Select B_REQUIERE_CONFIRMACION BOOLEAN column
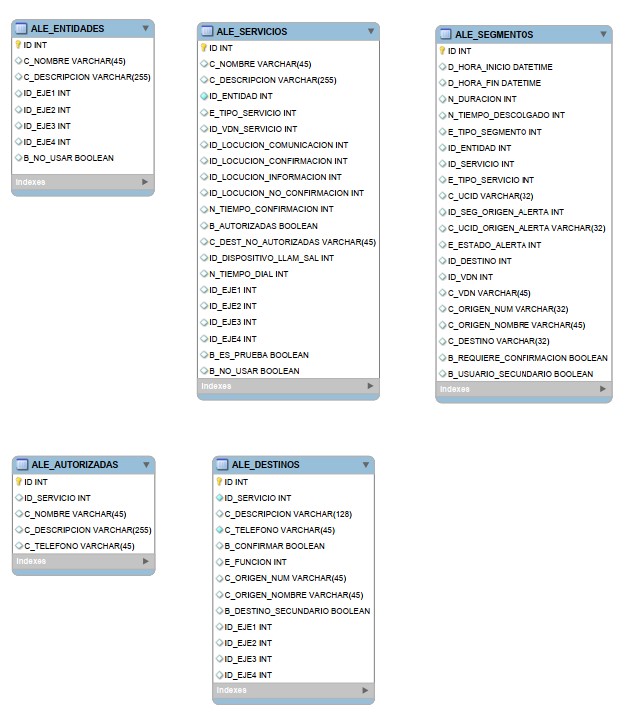Screen dimensions: 631x714 528,358
